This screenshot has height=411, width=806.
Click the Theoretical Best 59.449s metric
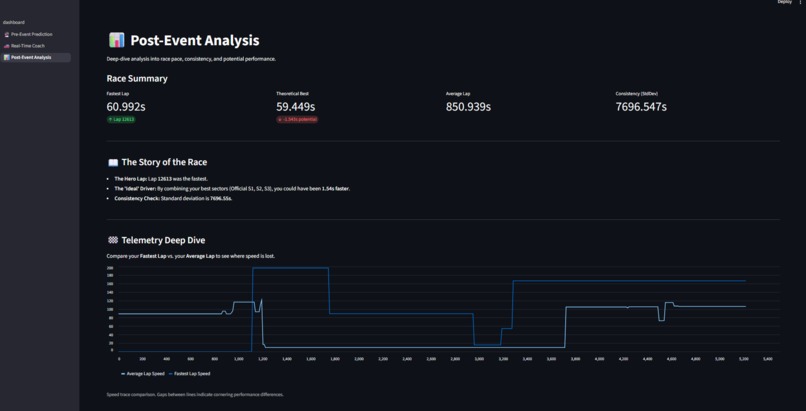(x=296, y=107)
